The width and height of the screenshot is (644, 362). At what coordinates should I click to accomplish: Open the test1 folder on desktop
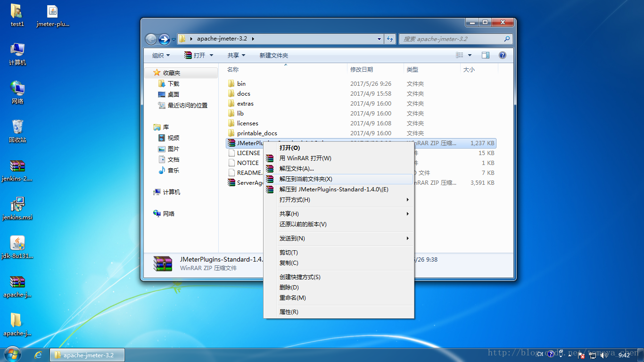coord(17,16)
